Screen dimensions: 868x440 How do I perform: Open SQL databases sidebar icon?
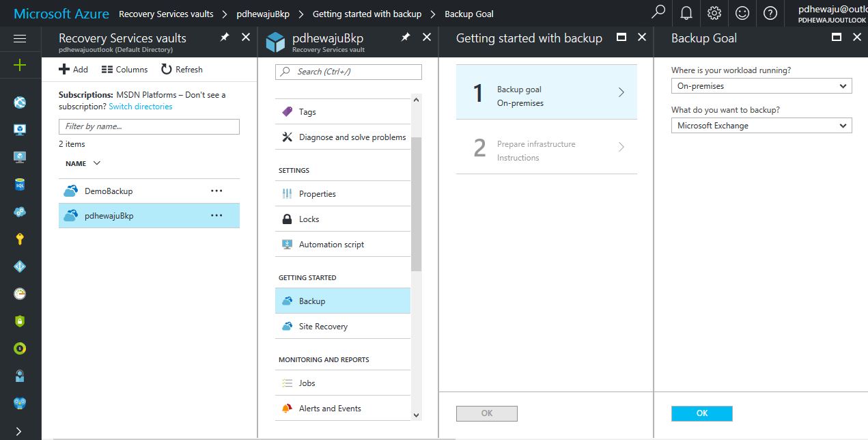pyautogui.click(x=20, y=184)
